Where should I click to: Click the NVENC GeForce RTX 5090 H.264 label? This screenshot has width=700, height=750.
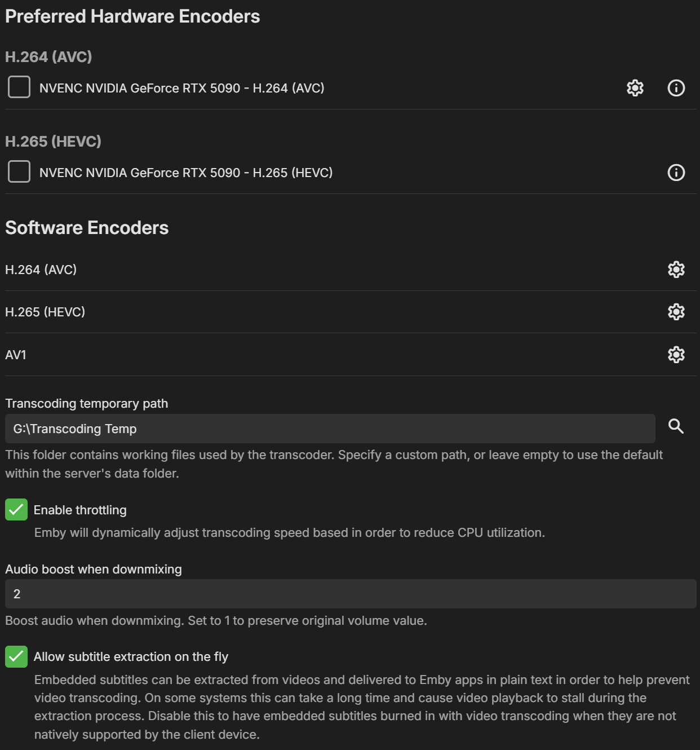(181, 88)
